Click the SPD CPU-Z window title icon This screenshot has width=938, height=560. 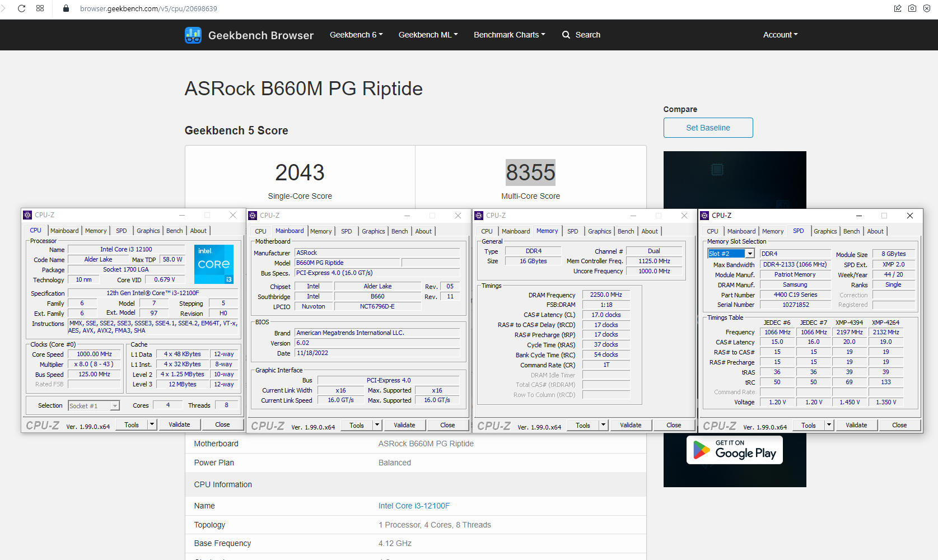(704, 216)
